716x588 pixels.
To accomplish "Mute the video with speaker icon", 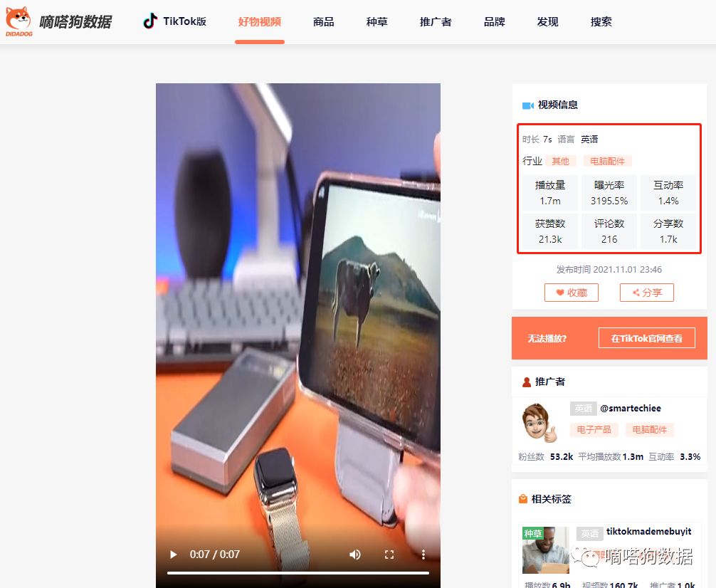I will tap(354, 554).
